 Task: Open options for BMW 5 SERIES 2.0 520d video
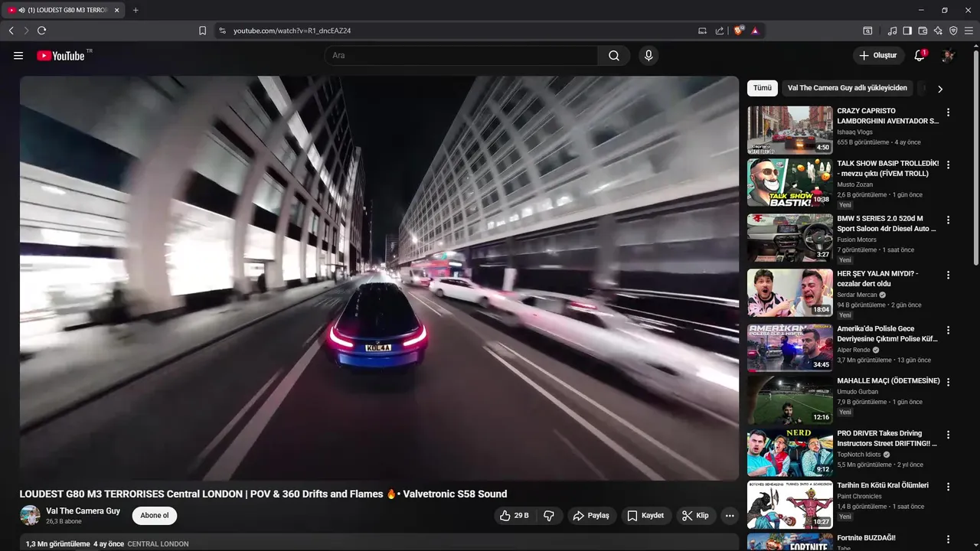pos(948,220)
